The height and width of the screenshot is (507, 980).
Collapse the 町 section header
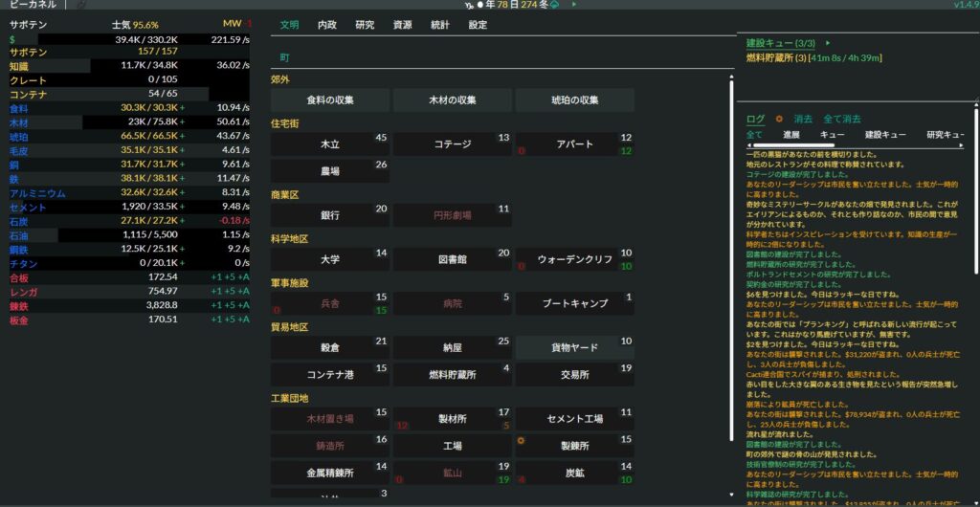point(285,58)
